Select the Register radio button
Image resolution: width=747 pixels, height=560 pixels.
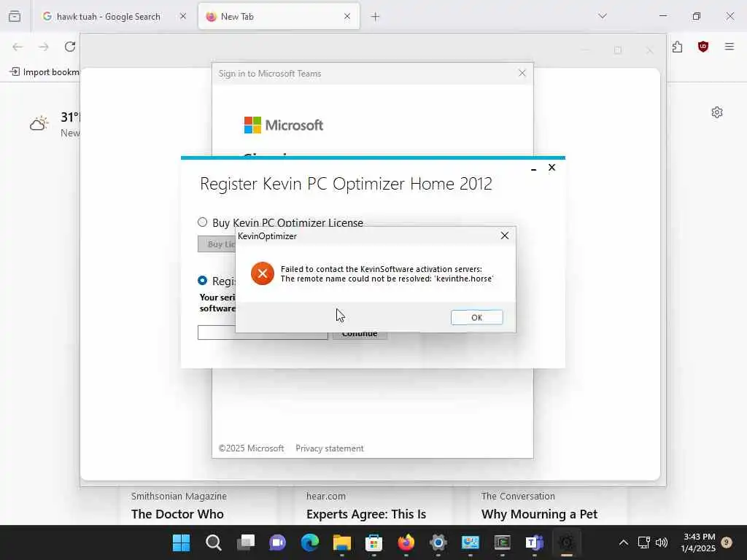point(203,281)
